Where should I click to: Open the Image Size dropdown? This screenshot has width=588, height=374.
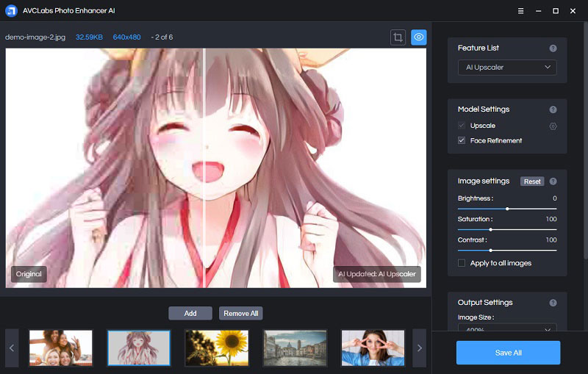pyautogui.click(x=507, y=328)
